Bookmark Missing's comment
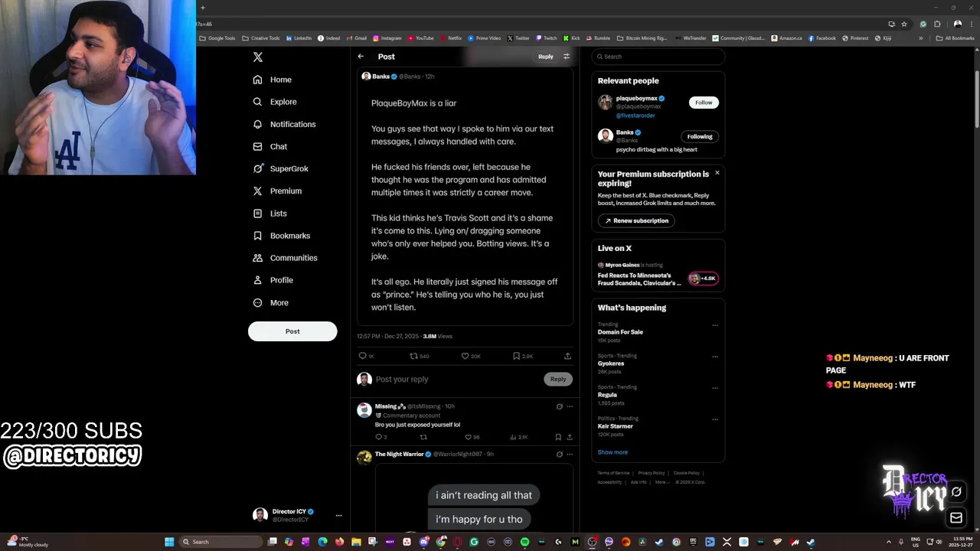This screenshot has width=980, height=551. click(557, 437)
